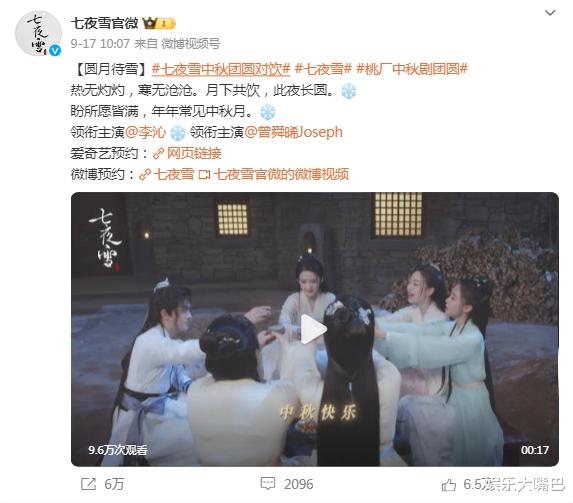Open comments via the speech bubble icon
Screen dimensions: 573x503
(267, 484)
